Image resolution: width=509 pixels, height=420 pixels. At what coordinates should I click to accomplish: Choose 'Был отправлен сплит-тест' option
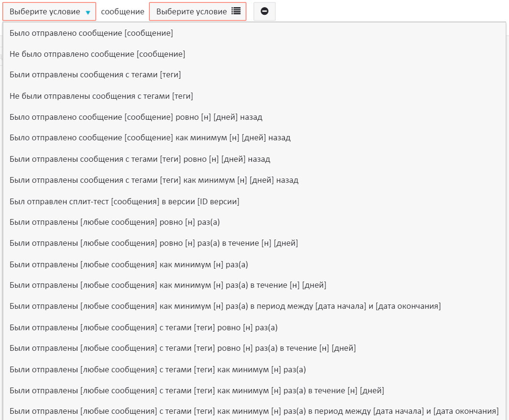pyautogui.click(x=124, y=201)
